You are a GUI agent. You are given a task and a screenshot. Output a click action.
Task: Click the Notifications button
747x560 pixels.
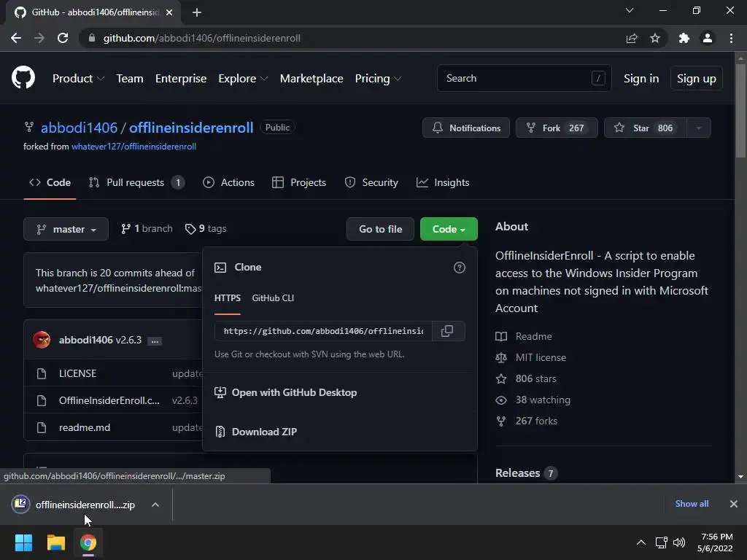coord(466,128)
